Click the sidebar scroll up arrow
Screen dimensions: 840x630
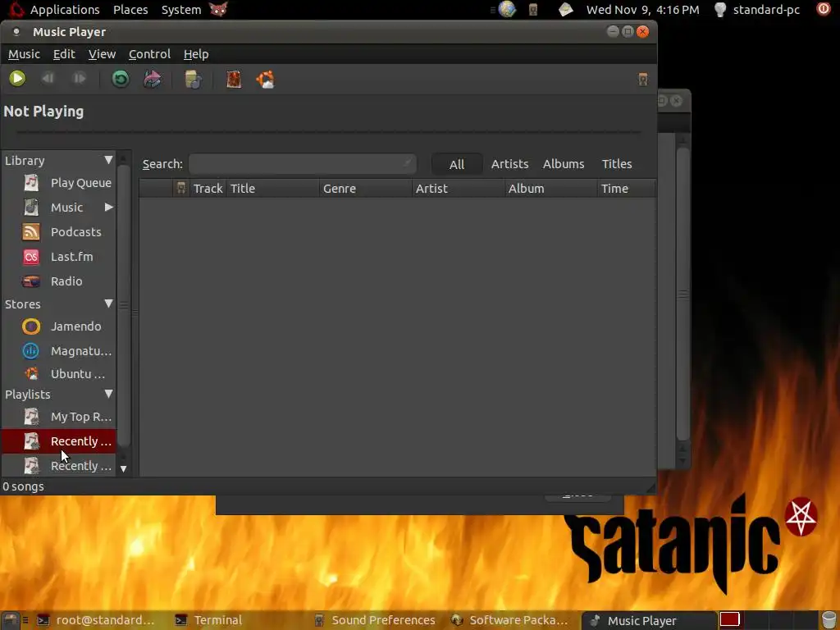(x=124, y=159)
